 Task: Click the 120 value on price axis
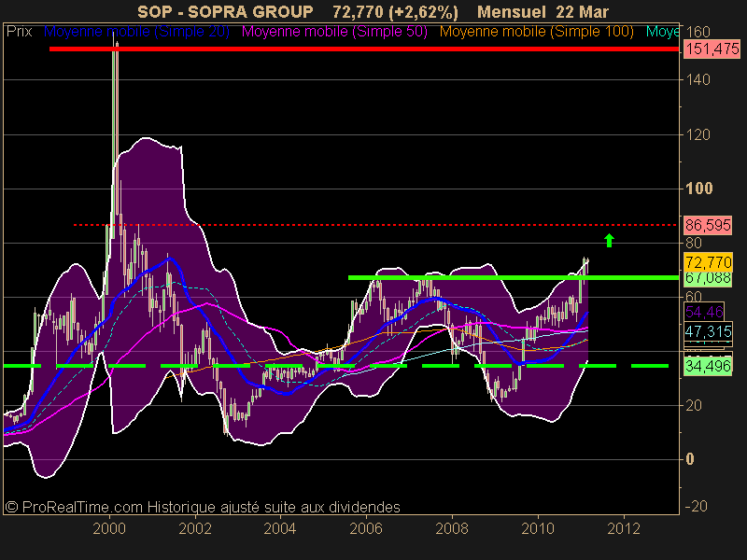coord(698,134)
